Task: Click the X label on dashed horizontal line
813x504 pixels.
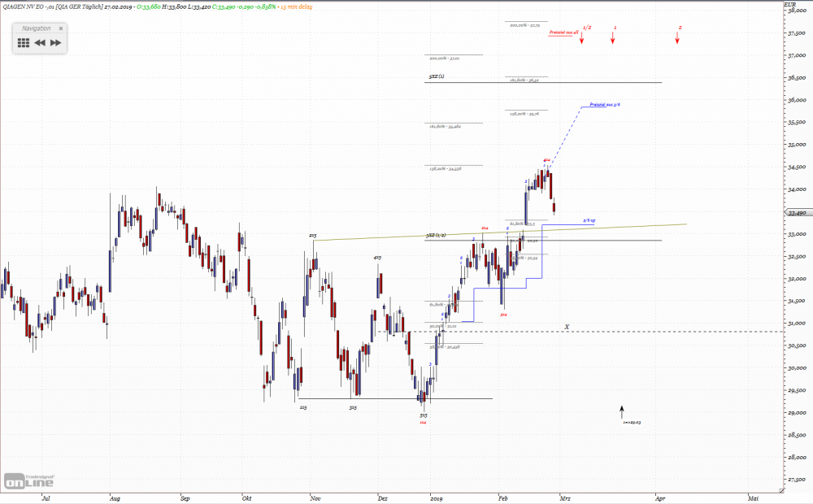Action: pyautogui.click(x=567, y=327)
